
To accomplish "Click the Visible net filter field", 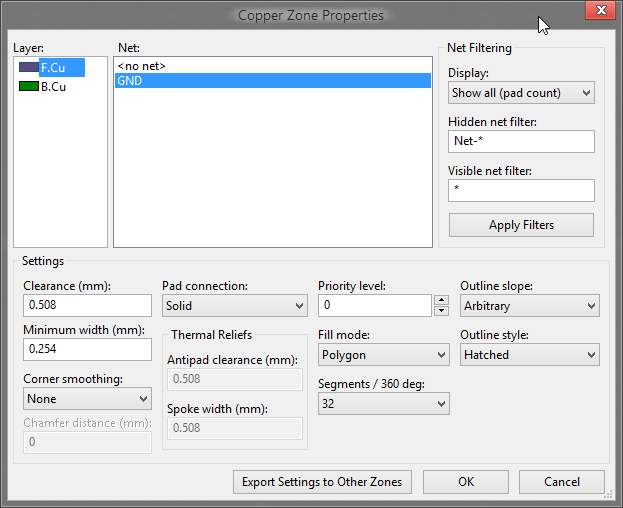I will click(x=521, y=190).
